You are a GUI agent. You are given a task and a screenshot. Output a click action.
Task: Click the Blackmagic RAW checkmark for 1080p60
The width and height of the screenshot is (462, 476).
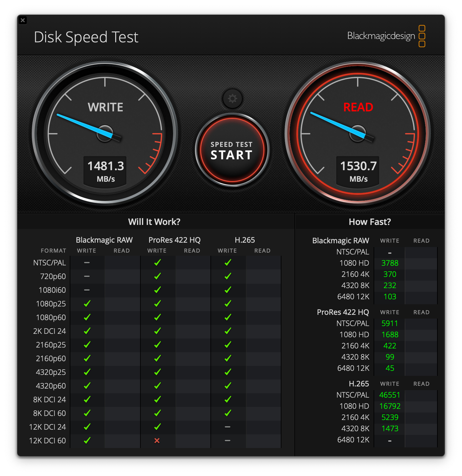pos(87,317)
